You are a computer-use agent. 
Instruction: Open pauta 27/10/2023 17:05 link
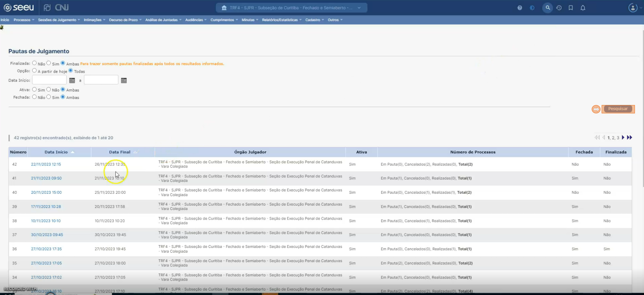tap(46, 263)
